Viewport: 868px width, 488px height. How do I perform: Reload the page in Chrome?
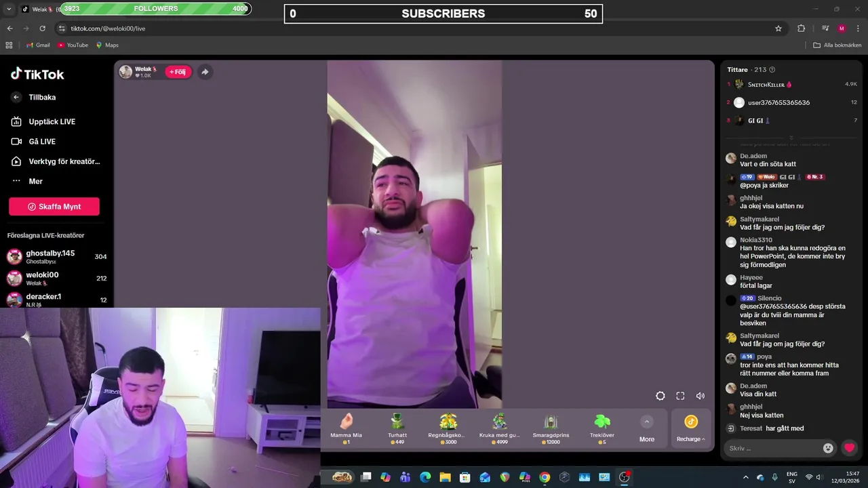tap(42, 28)
